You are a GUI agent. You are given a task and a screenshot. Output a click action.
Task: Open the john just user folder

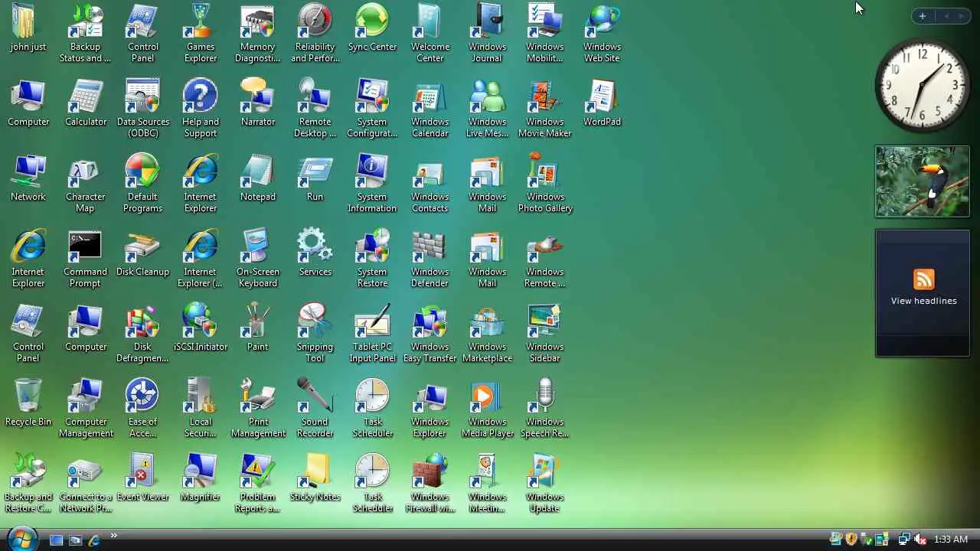point(28,29)
